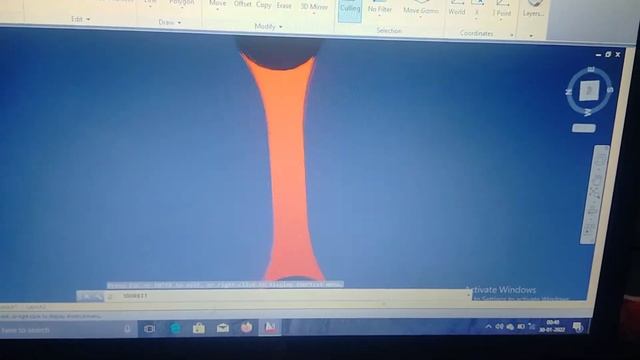640x360 pixels.
Task: Open the command line customize wrench icon
Action: click(x=98, y=297)
